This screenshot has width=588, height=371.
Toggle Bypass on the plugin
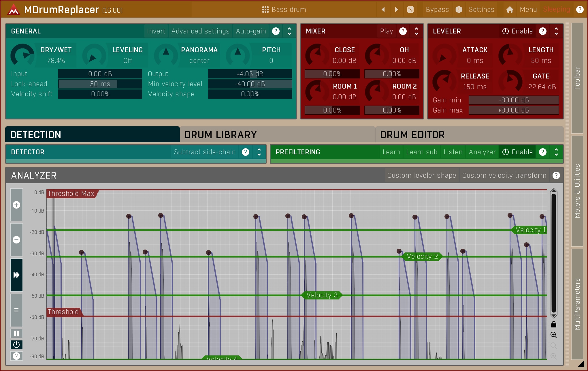pyautogui.click(x=437, y=10)
